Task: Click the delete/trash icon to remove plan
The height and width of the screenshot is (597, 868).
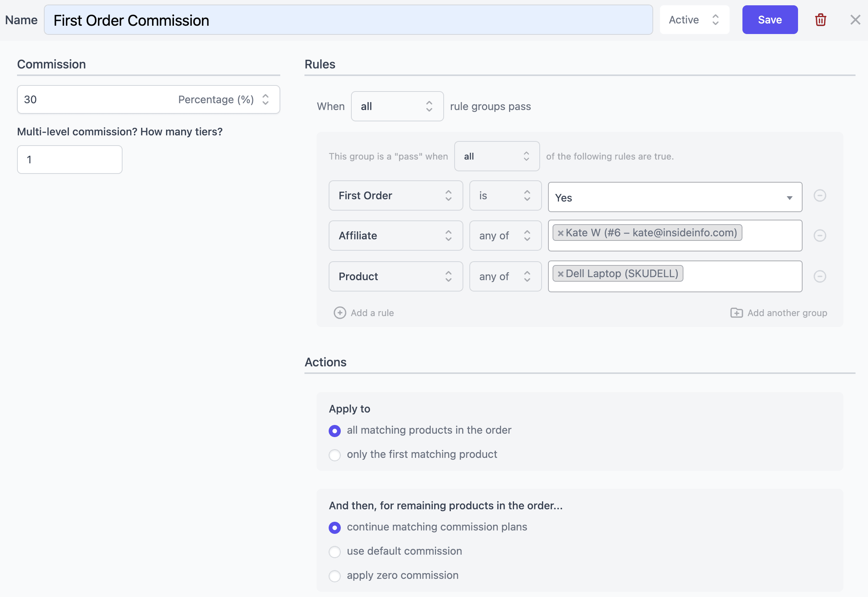Action: 820,20
